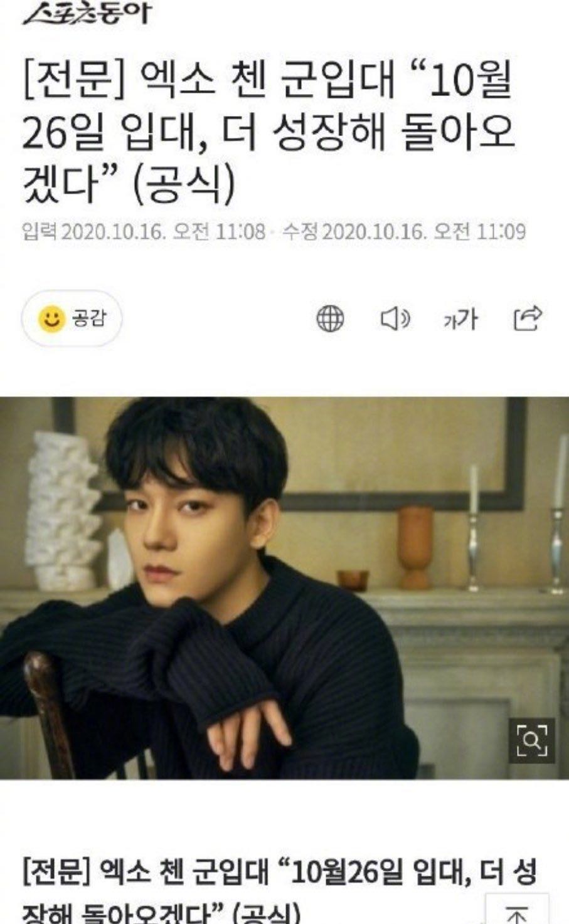Screen dimensions: 569x924
Task: Click the 입력 2020.10.16 오전 11:08 timestamp
Action: click(144, 232)
